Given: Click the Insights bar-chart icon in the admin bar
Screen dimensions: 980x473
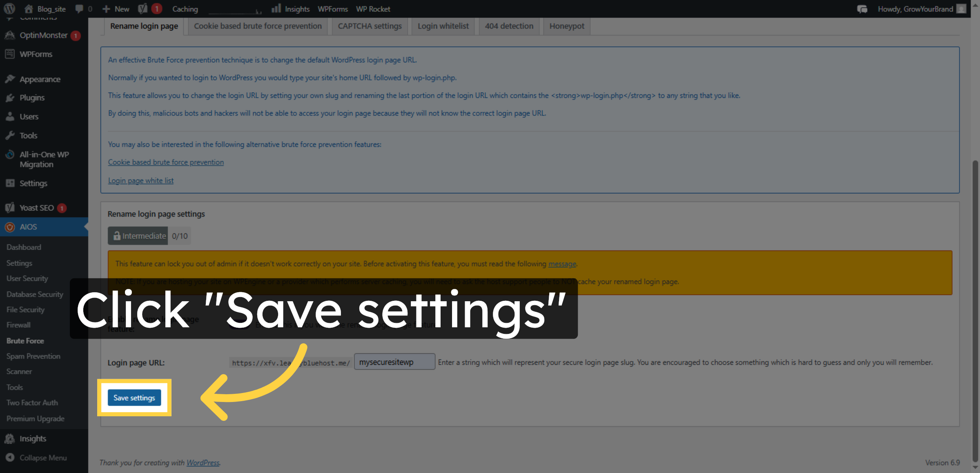Looking at the screenshot, I should [277, 9].
